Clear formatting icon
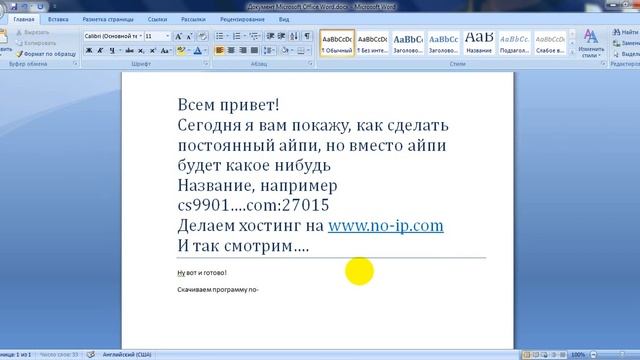This screenshot has width=640, height=360. [x=203, y=36]
